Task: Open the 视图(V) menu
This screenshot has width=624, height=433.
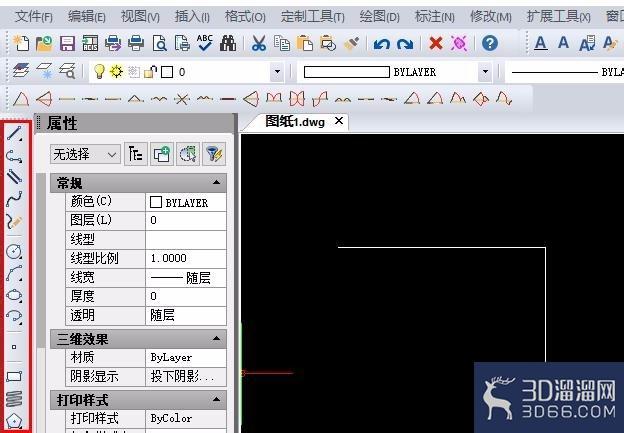Action: pyautogui.click(x=140, y=17)
